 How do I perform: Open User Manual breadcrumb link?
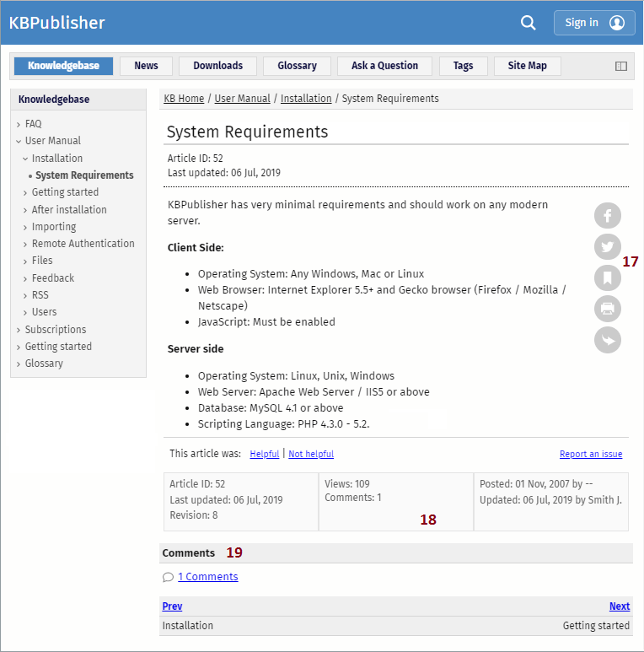pyautogui.click(x=242, y=99)
